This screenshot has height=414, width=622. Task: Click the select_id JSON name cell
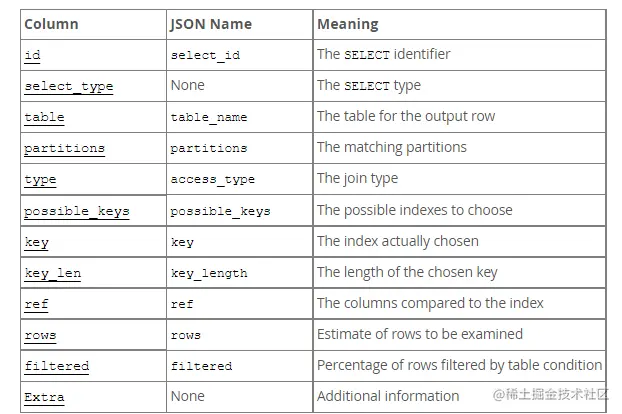coord(240,55)
